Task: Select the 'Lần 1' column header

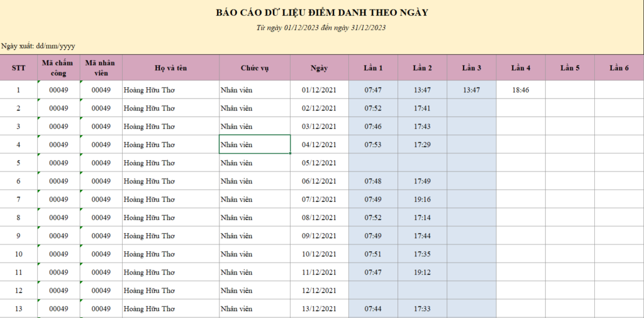Action: pos(373,68)
